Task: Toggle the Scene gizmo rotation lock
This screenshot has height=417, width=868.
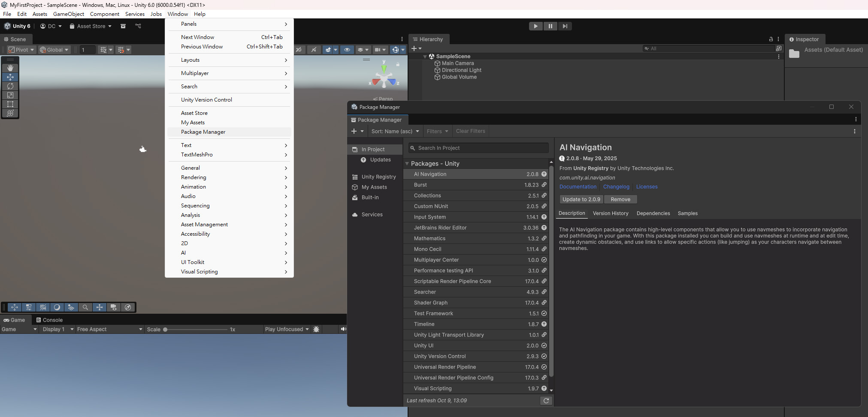Action: 398,64
